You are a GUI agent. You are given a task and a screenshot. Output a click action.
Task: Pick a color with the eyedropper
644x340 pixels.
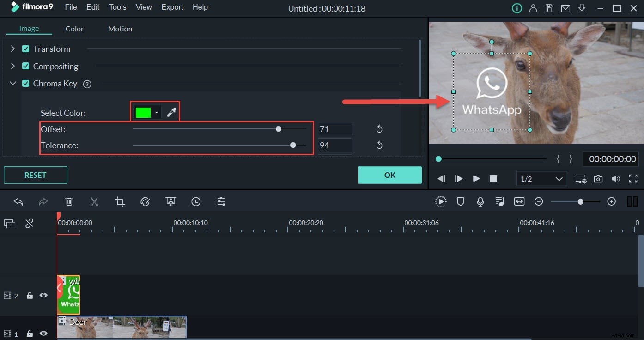coord(171,111)
